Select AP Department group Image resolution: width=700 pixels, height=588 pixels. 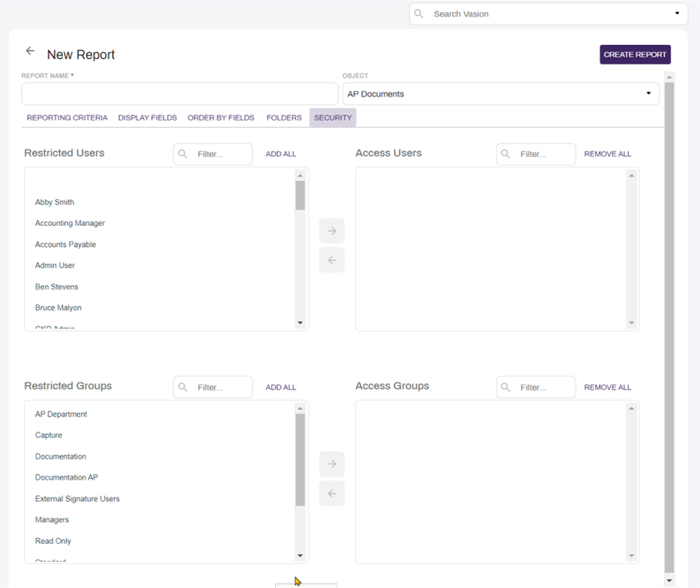(x=61, y=414)
